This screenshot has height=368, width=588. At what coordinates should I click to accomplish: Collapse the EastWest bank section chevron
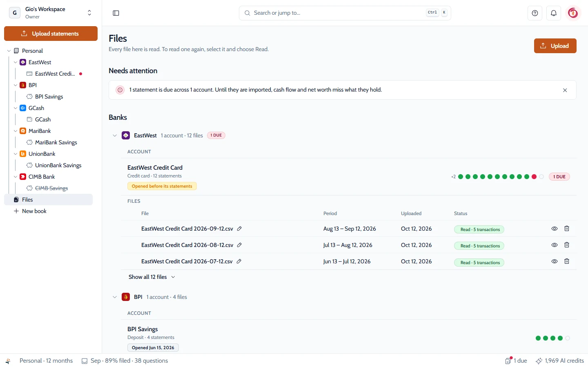pyautogui.click(x=115, y=135)
